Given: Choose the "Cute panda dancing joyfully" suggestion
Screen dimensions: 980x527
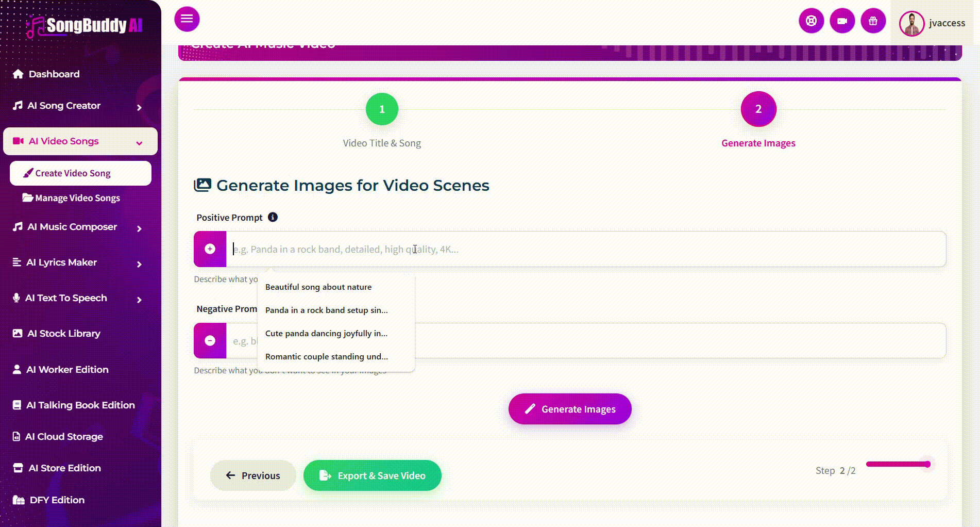Looking at the screenshot, I should point(326,334).
